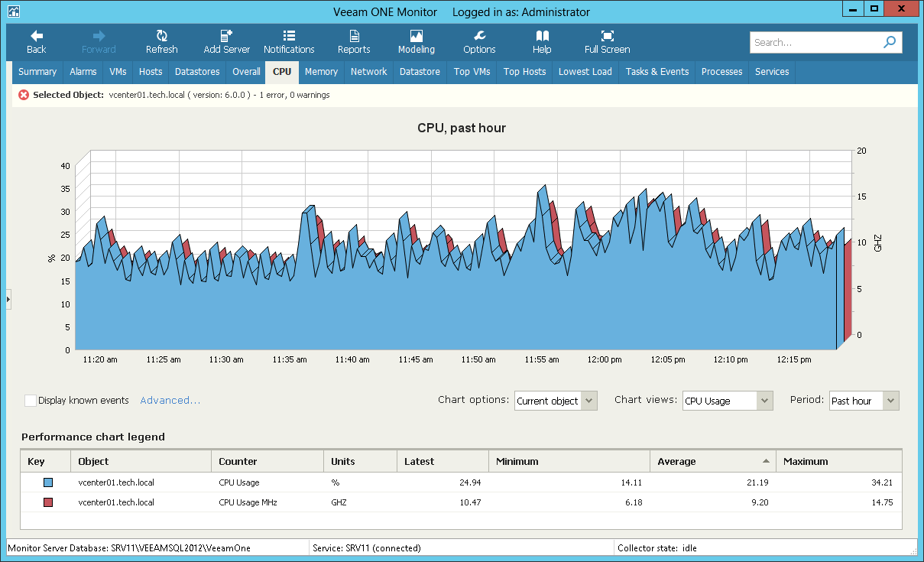Click the Minimum column header
The height and width of the screenshot is (562, 924).
coord(569,461)
